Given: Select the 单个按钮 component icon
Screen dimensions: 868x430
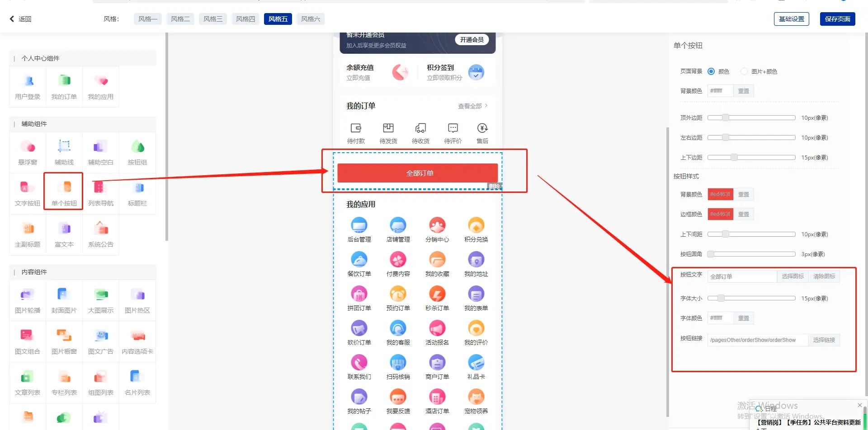Looking at the screenshot, I should click(x=64, y=187).
